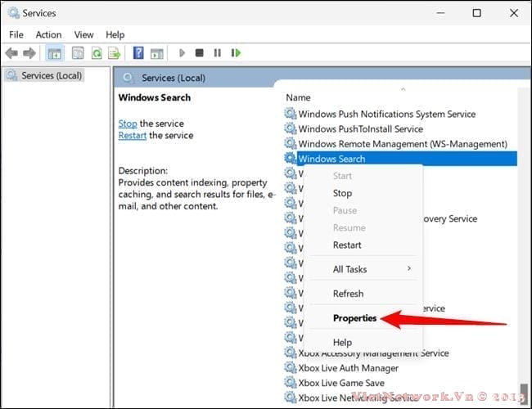The width and height of the screenshot is (532, 409).
Task: Choose Properties from the context menu
Action: coord(354,318)
